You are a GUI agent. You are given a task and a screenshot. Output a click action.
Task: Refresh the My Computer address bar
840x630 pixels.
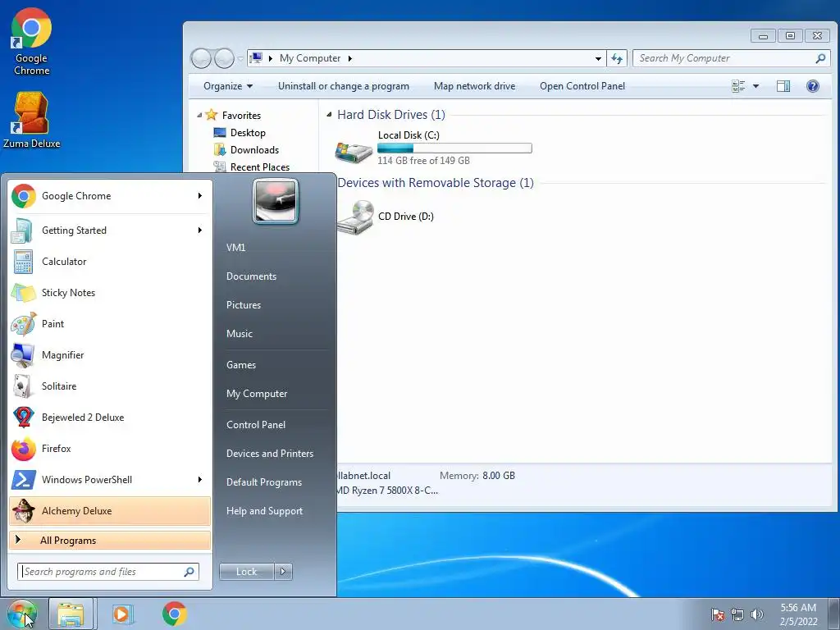(x=617, y=58)
